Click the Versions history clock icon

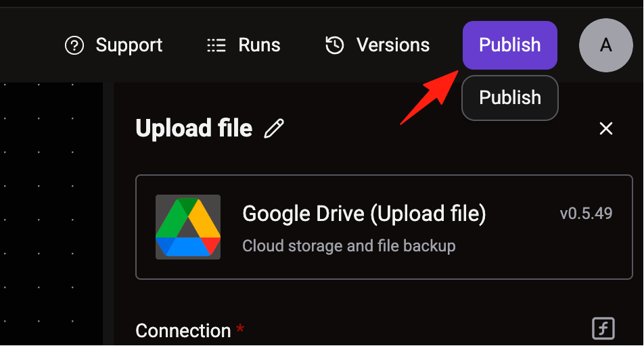335,45
